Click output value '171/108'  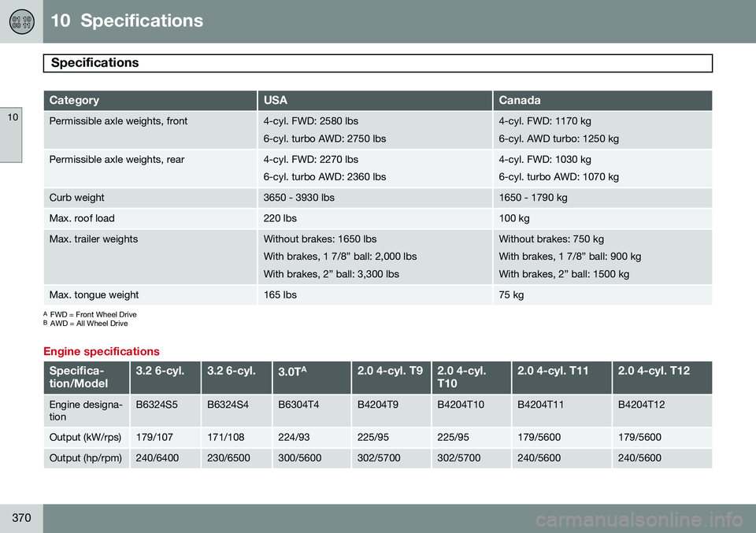tap(226, 438)
